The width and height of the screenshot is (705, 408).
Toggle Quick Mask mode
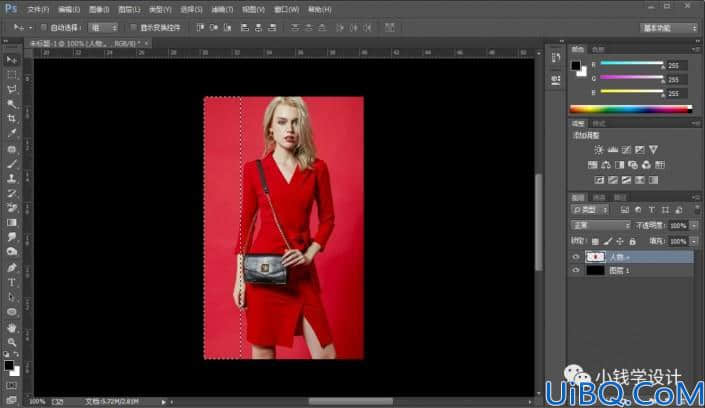[x=12, y=386]
